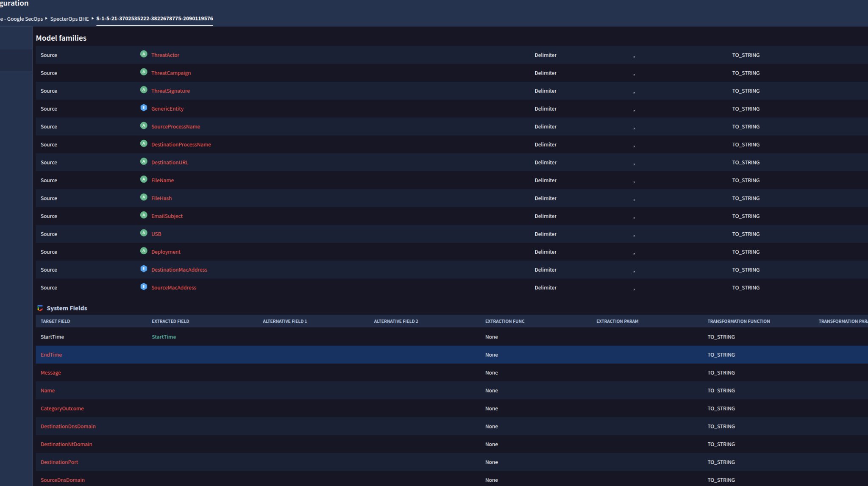The image size is (868, 486).
Task: Click the green icon beside ThreatCampaign
Action: point(144,72)
